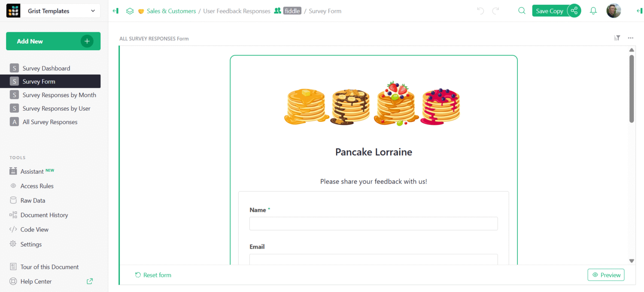Open Access Rules tool
The image size is (644, 292).
click(37, 186)
